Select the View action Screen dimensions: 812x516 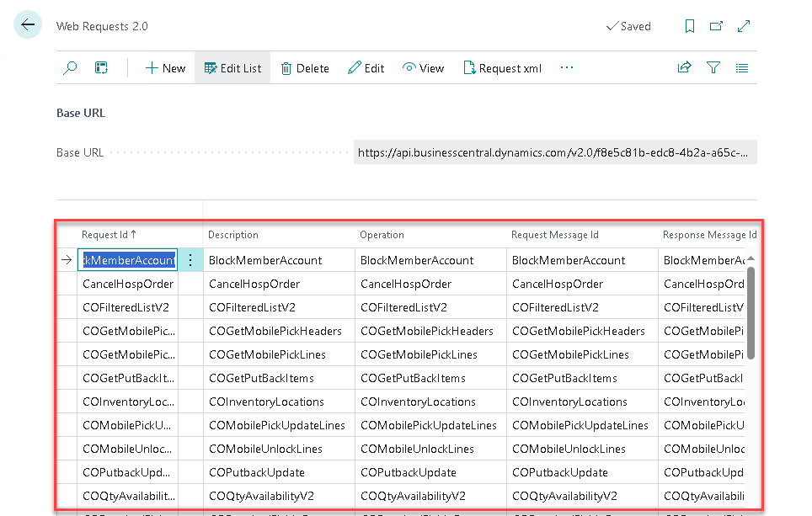click(x=423, y=68)
